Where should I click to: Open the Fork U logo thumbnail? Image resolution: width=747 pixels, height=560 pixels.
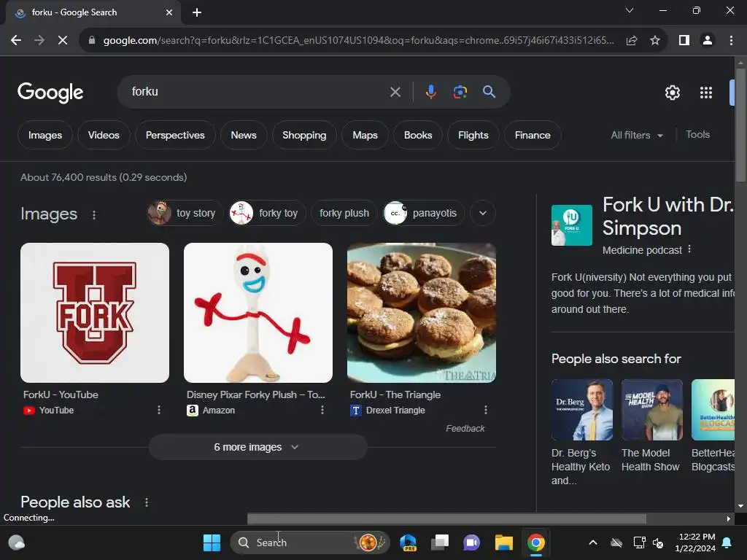95,313
